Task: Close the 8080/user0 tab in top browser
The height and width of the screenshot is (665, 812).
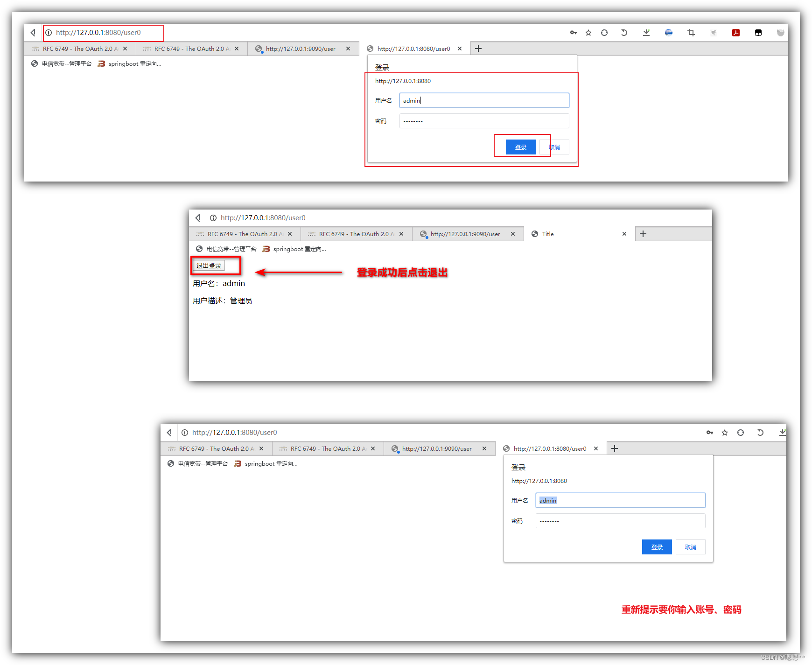Action: click(460, 49)
